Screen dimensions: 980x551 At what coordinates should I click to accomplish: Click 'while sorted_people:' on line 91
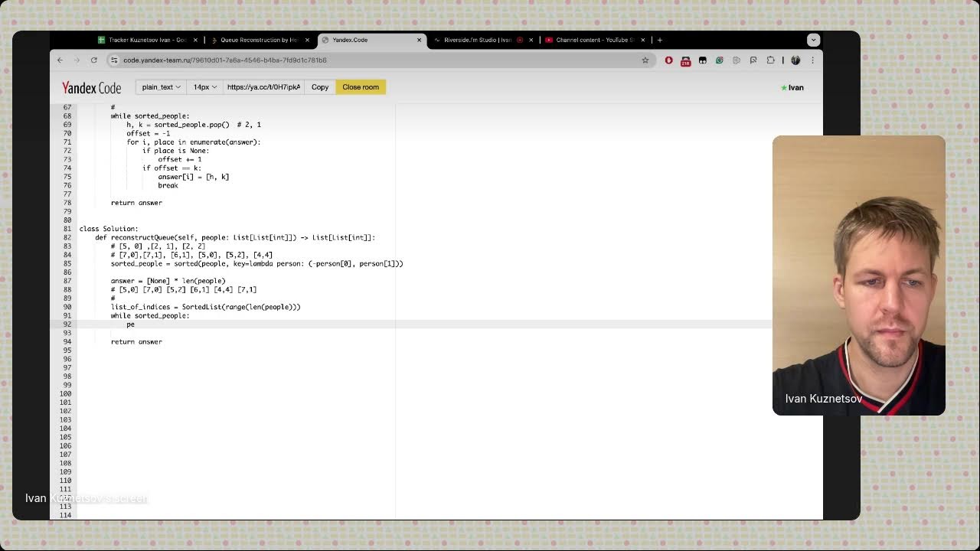[x=150, y=315]
